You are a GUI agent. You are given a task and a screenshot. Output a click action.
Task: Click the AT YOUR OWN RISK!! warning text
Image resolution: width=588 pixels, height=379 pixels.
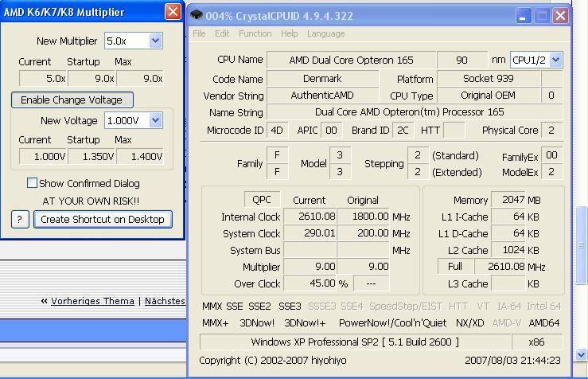(91, 201)
